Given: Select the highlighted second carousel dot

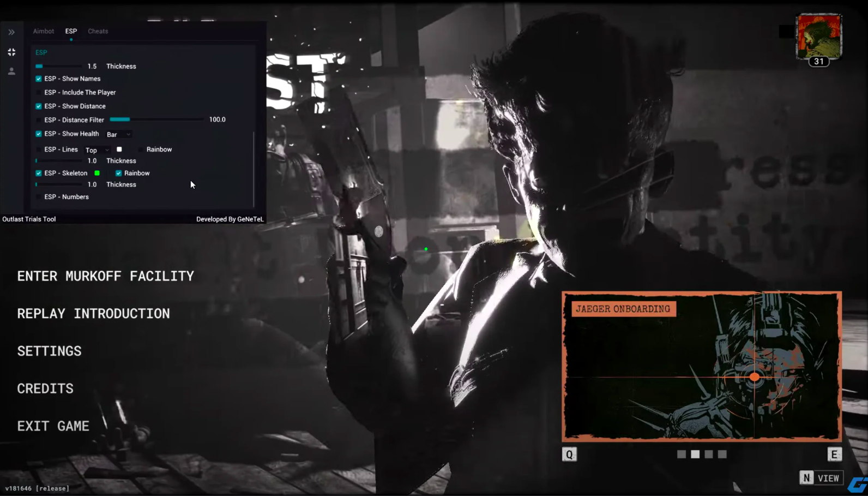Looking at the screenshot, I should pyautogui.click(x=695, y=454).
